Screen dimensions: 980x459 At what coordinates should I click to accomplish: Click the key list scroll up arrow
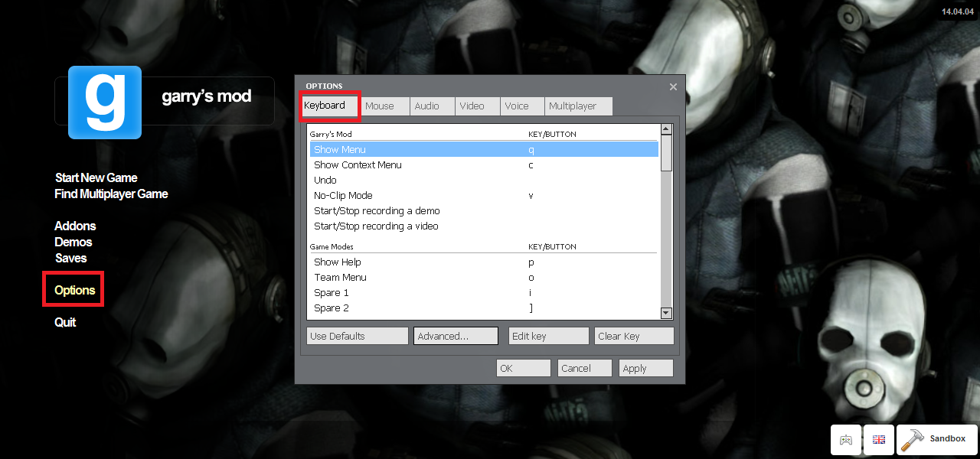[x=666, y=129]
